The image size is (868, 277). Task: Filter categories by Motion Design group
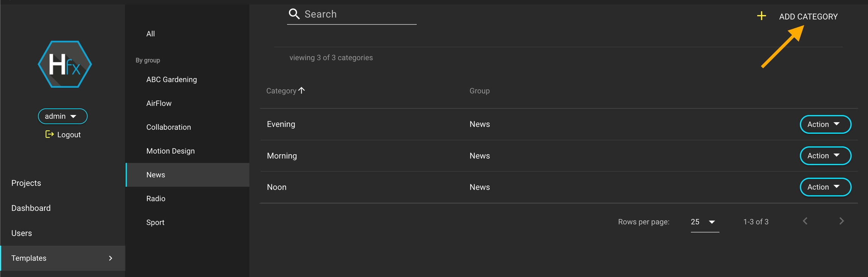[170, 151]
